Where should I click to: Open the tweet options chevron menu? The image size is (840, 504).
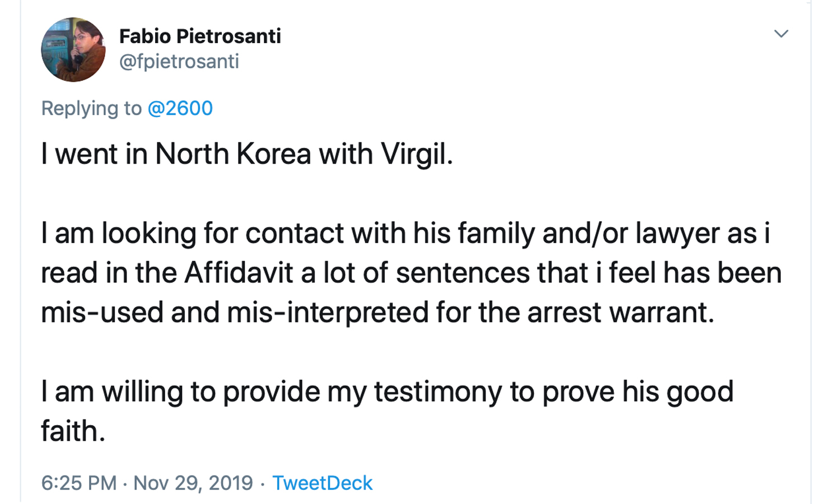(x=781, y=34)
